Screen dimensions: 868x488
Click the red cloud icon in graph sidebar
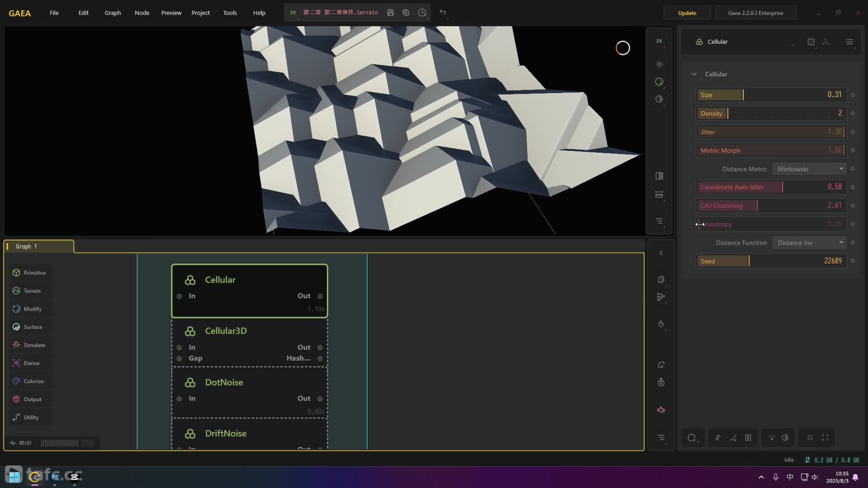tap(661, 410)
